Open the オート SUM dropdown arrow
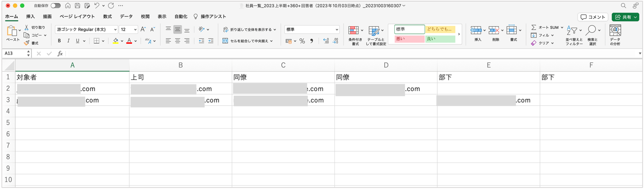644x189 pixels. (x=562, y=27)
